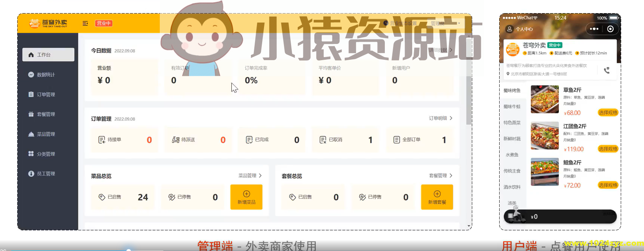
Task: Click the 已启售 tag icon in 套餐总览
Action: coord(293,197)
